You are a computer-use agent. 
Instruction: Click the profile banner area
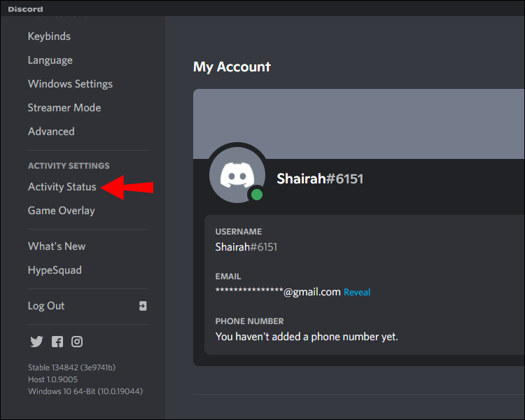tap(358, 124)
